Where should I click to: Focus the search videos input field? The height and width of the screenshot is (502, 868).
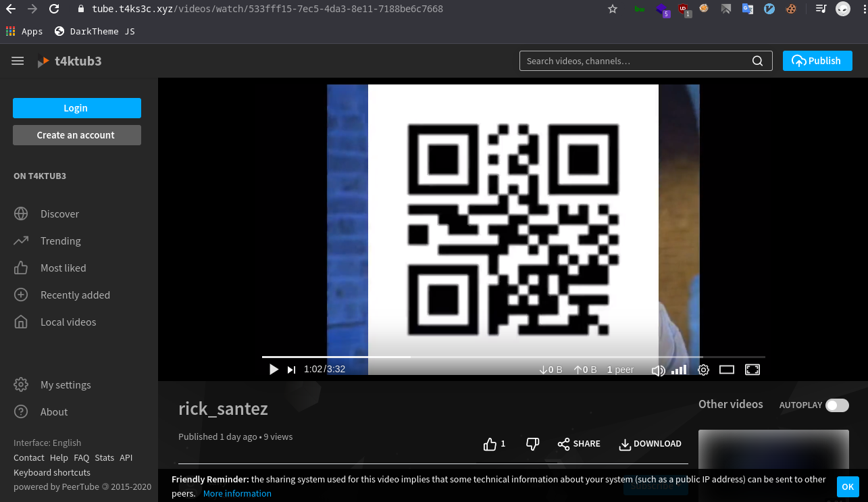(635, 61)
